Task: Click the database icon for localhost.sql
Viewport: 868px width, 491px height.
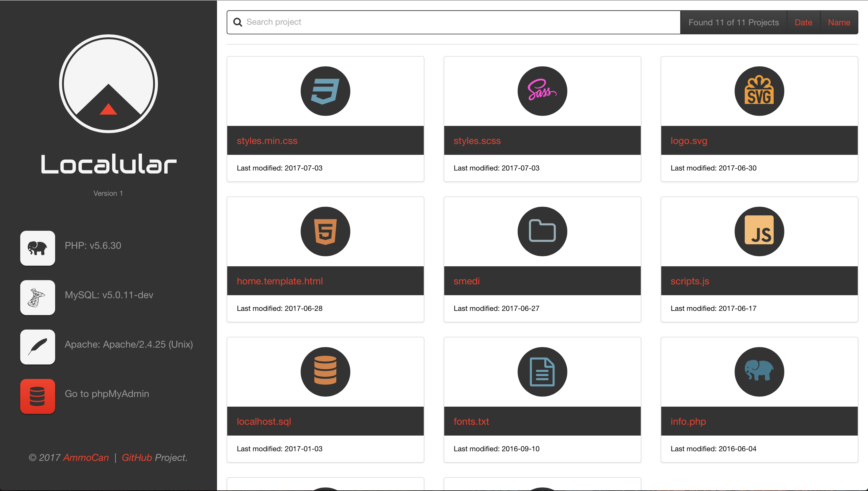Action: click(325, 372)
